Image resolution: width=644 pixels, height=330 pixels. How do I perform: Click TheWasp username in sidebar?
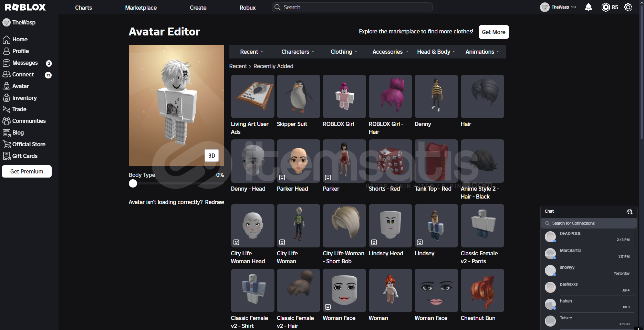(x=24, y=23)
